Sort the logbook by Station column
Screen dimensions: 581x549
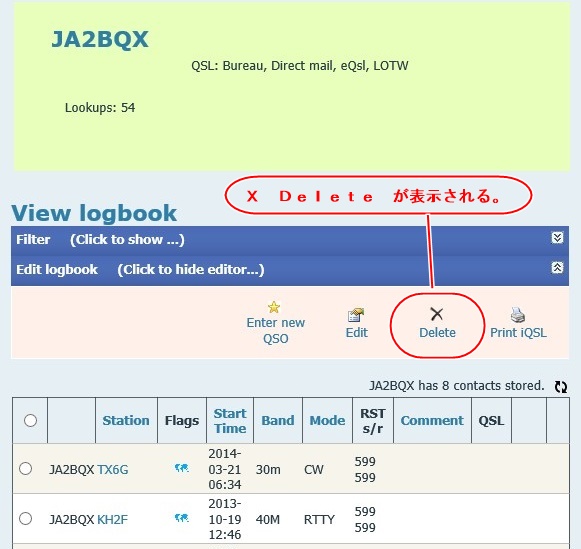tap(126, 420)
